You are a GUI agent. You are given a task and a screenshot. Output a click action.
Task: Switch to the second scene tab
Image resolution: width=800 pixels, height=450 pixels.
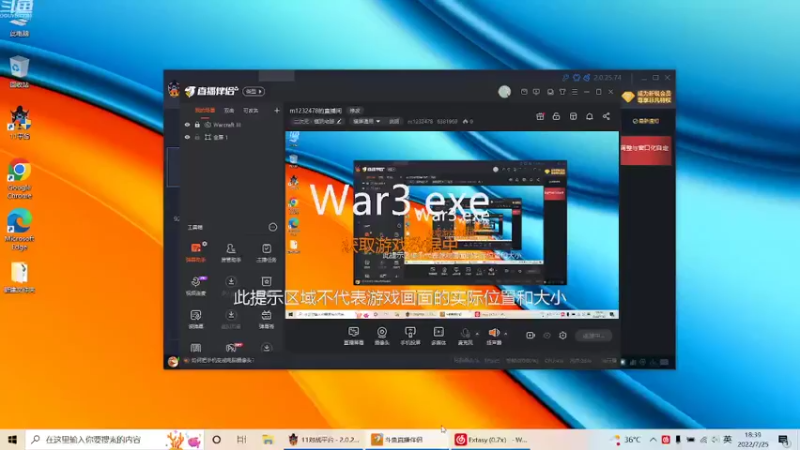click(x=229, y=110)
